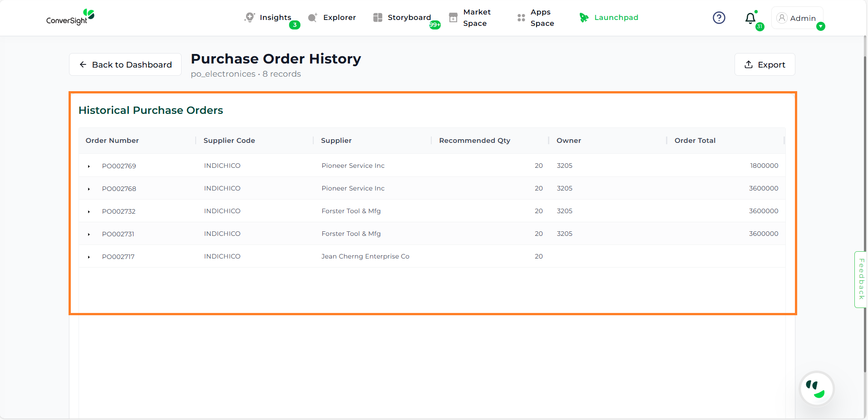868x420 pixels.
Task: Click the Storyboard layout icon
Action: point(377,18)
